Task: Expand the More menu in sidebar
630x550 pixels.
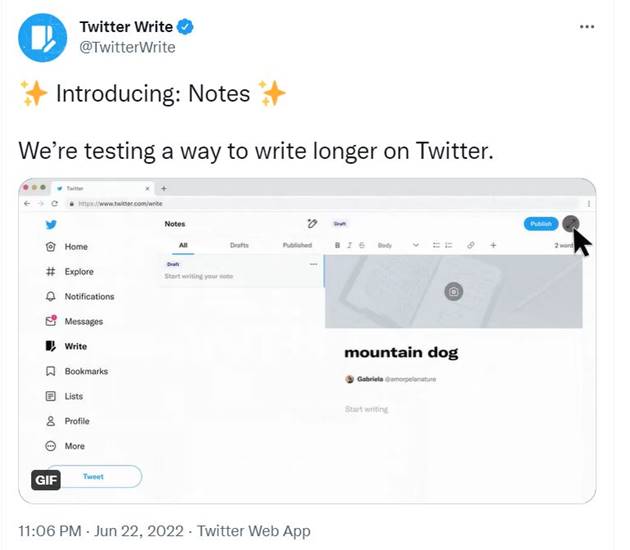Action: 51,446
